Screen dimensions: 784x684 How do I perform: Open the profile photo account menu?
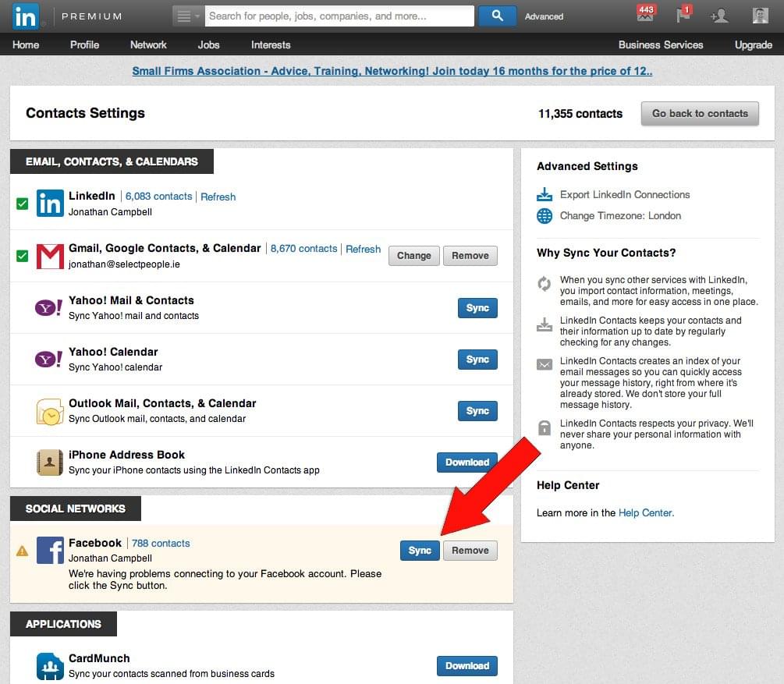[x=760, y=16]
